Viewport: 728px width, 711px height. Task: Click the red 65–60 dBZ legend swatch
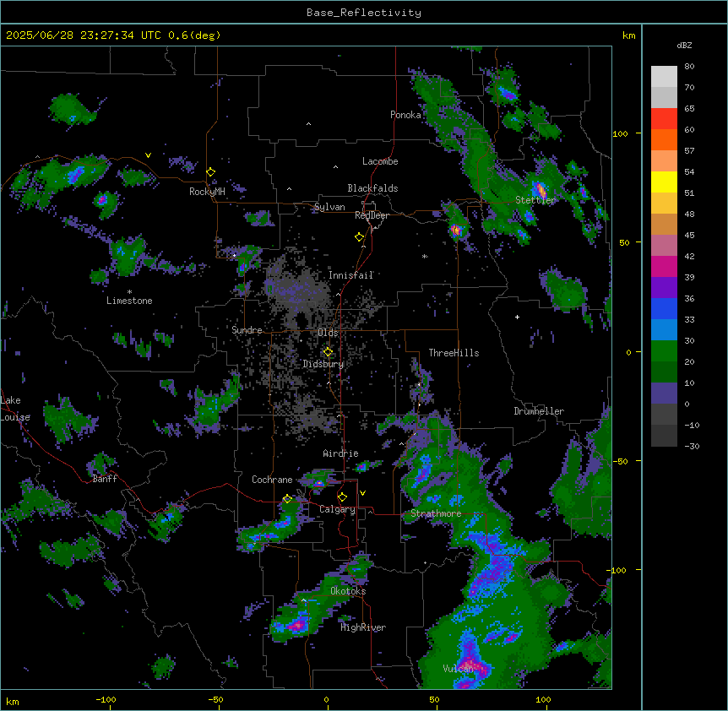coord(664,119)
